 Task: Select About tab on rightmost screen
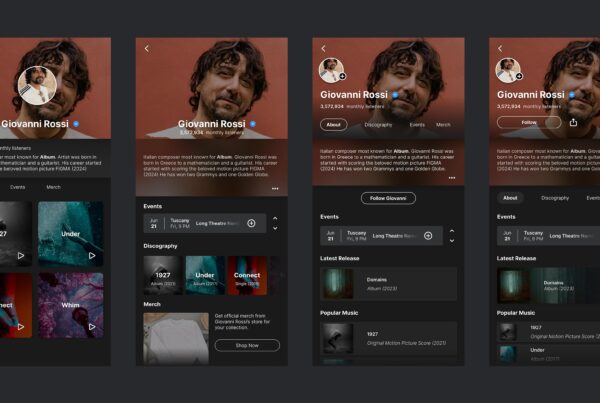pyautogui.click(x=510, y=198)
